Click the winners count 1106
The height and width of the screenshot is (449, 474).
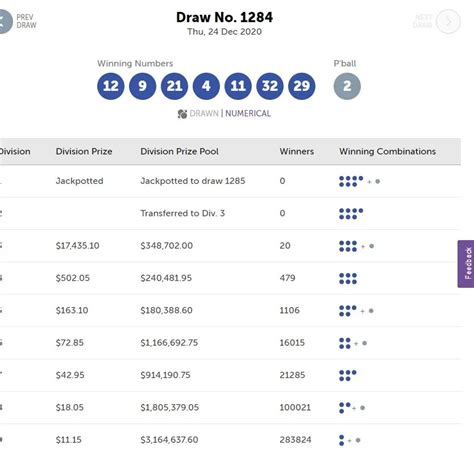(x=290, y=310)
